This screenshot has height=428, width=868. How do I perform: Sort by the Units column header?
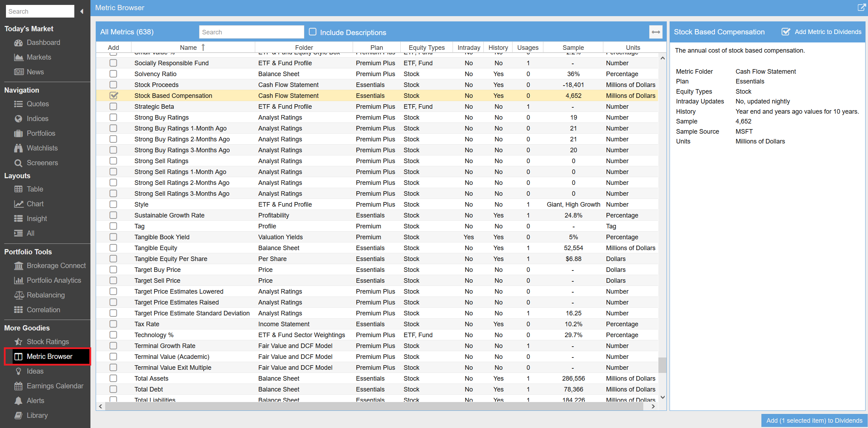633,47
